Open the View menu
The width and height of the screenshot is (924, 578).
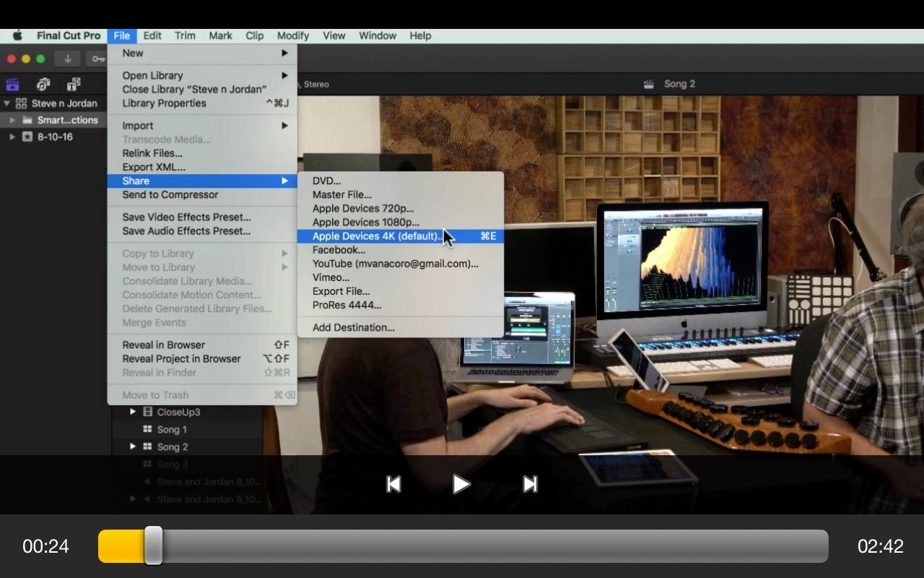coord(334,35)
